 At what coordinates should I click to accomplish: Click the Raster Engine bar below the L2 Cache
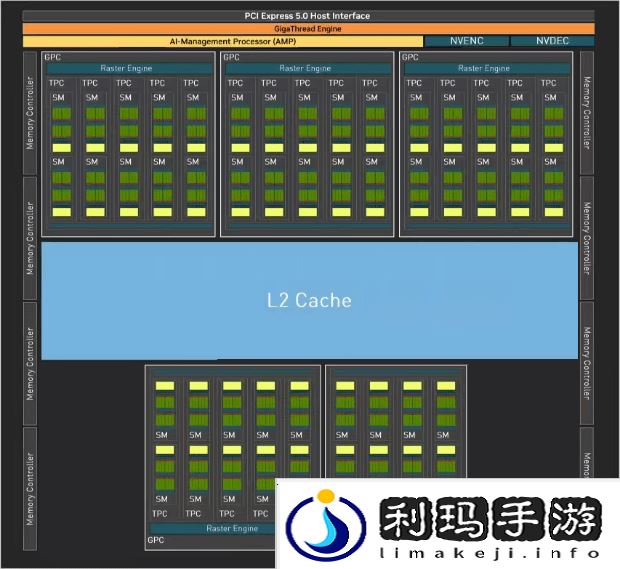tap(214, 528)
